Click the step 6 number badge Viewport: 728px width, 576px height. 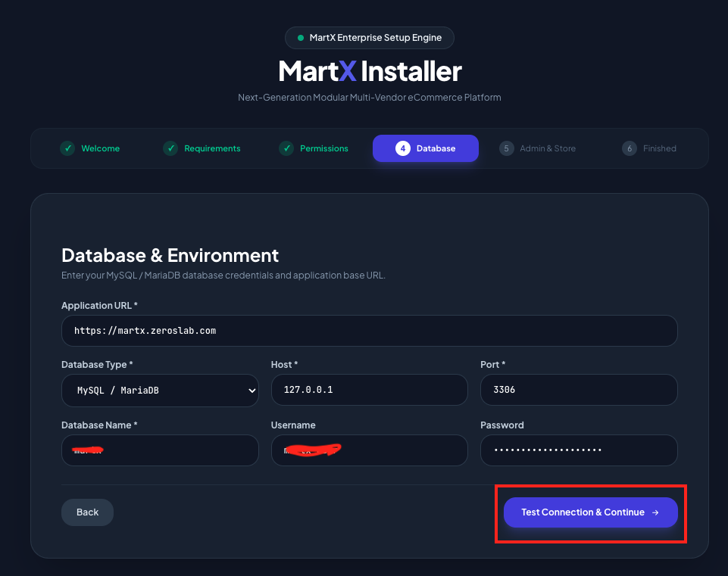point(630,148)
